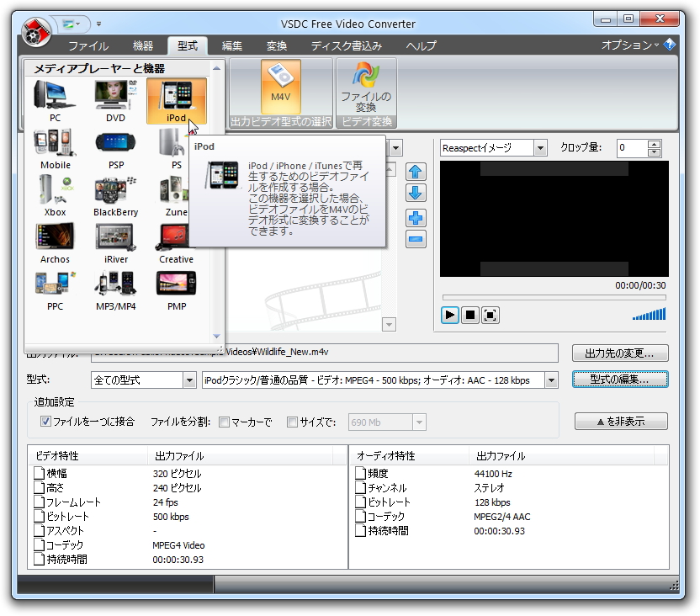
Task: Select the PS console icon
Action: click(x=176, y=149)
